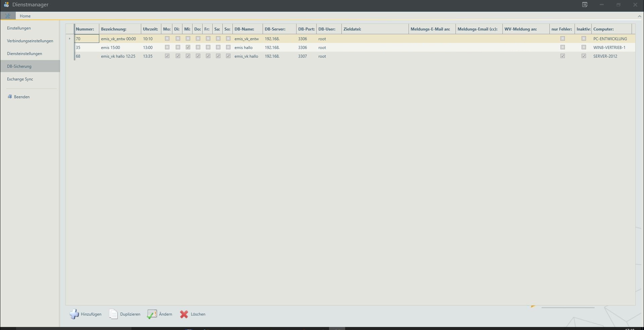Select the Nummer cell showing 35
This screenshot has height=330, width=644.
coord(87,47)
